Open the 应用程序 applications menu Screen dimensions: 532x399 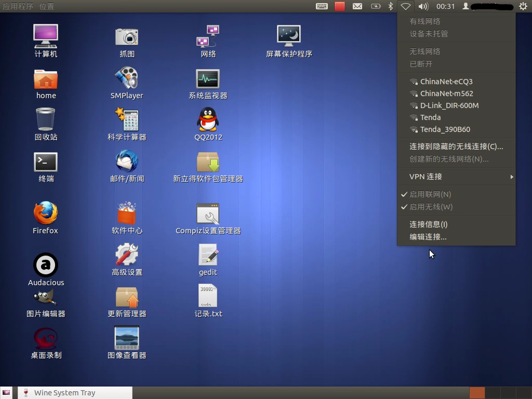(x=18, y=6)
